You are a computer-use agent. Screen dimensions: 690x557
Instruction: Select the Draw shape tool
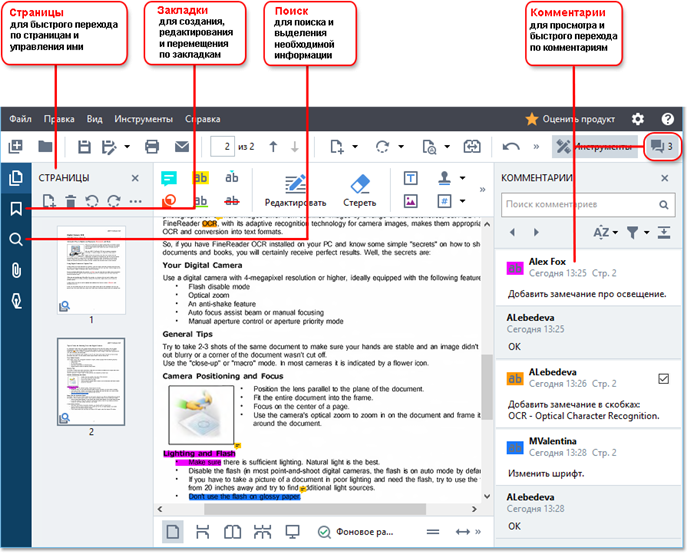click(x=169, y=201)
